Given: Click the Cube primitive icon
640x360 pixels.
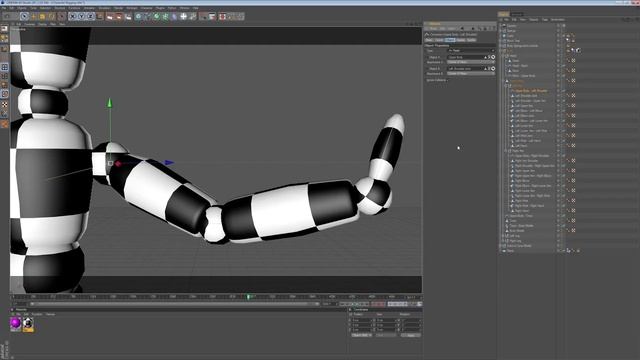Looking at the screenshot, I should pos(138,16).
